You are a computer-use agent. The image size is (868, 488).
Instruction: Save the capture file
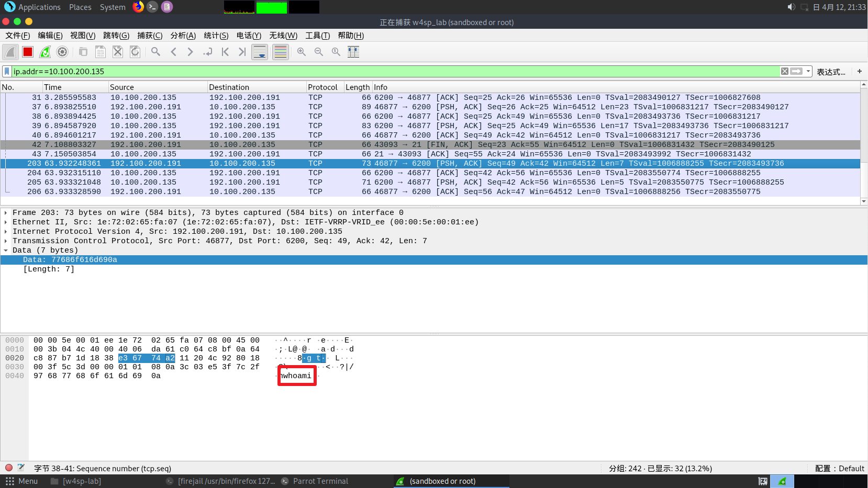click(101, 52)
